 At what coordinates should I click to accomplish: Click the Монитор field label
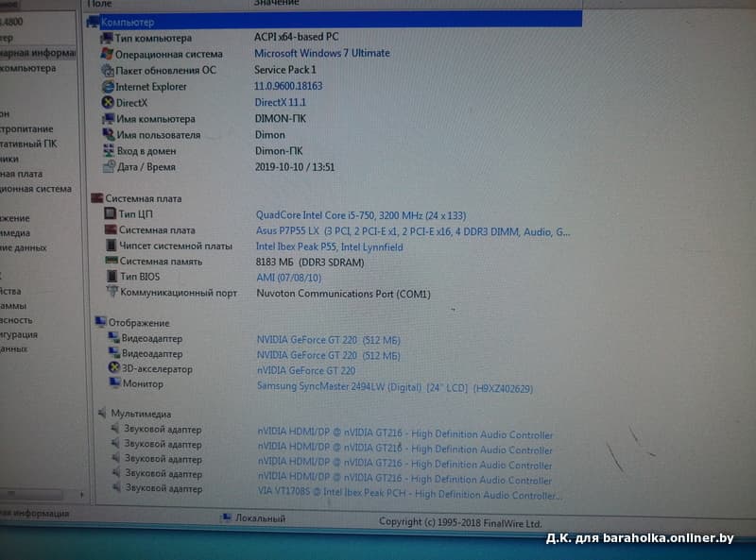[143, 383]
